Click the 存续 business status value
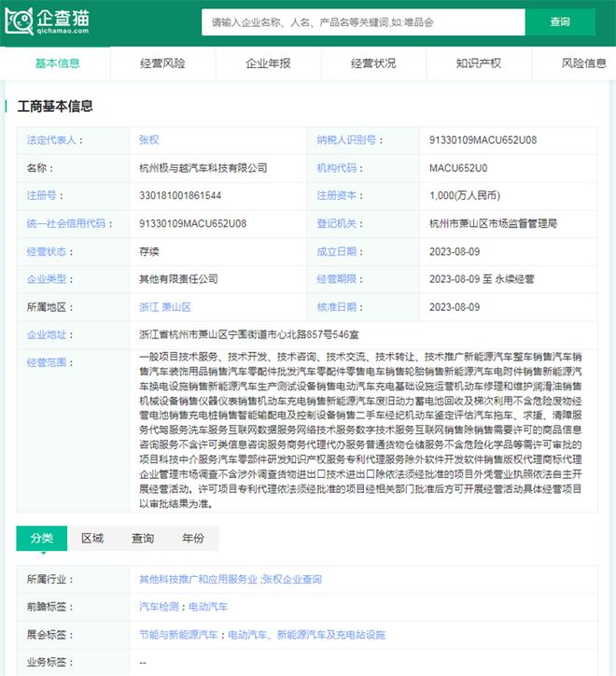The image size is (616, 676). point(149,251)
